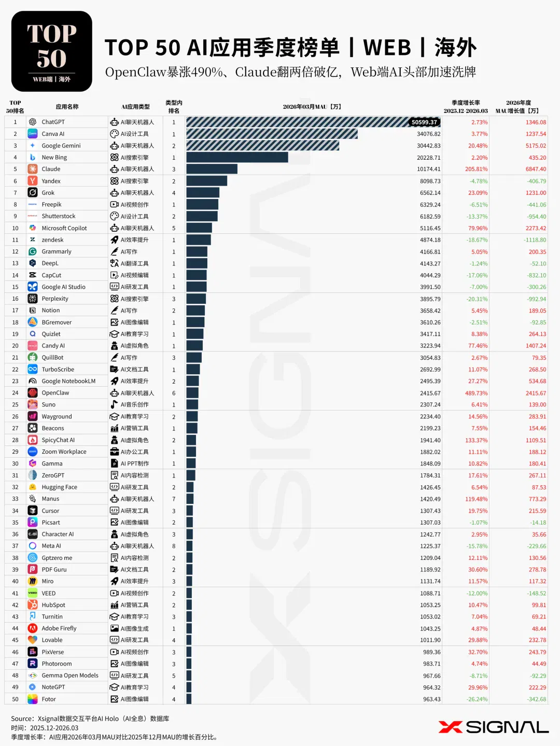This screenshot has height=746, width=560.
Task: Click the New Bing dark blue bar
Action: (x=237, y=158)
